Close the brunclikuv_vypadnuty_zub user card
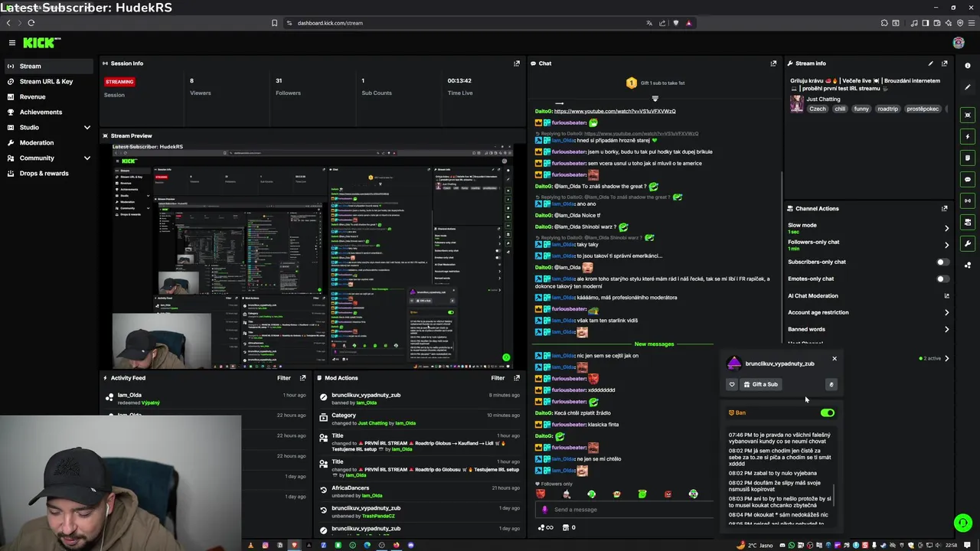Screen dimensions: 980x551 (x=835, y=358)
